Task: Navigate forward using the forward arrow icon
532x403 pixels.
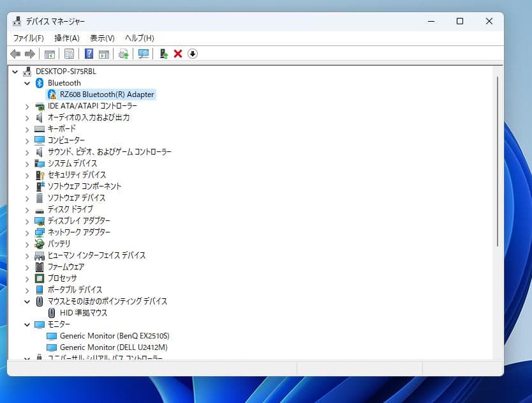Action: tap(29, 54)
